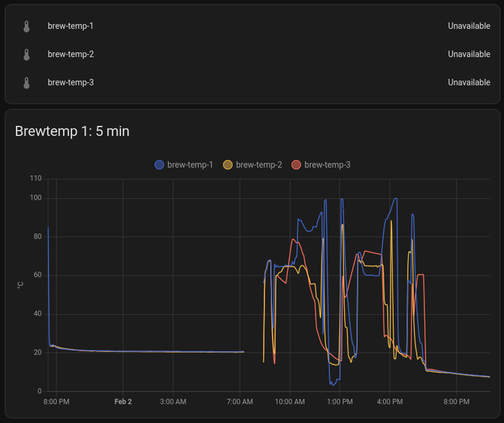Viewport: 504px width, 423px height.
Task: Open the brew-temp-1 entity row name
Action: point(71,26)
